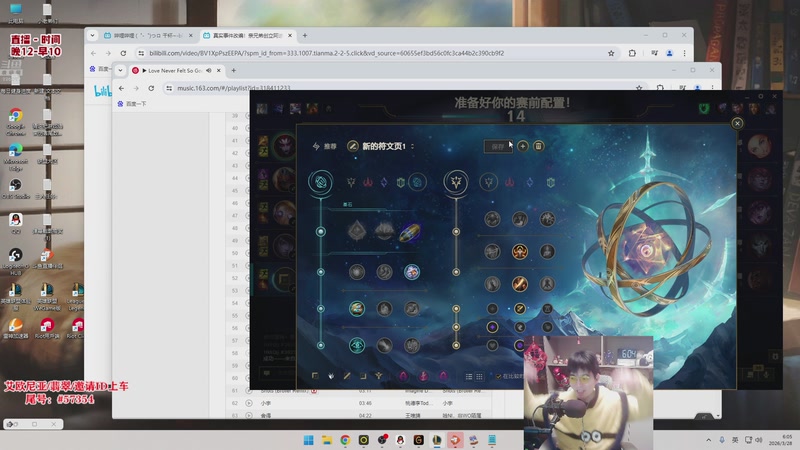Viewport: 800px width, 450px height.
Task: Open the 百度一下 bookmark in the music window
Action: point(133,104)
